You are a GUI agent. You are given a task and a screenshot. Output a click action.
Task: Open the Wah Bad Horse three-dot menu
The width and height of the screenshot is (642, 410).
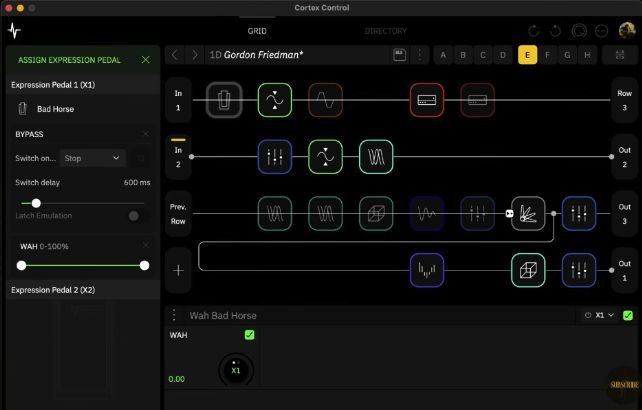point(174,315)
